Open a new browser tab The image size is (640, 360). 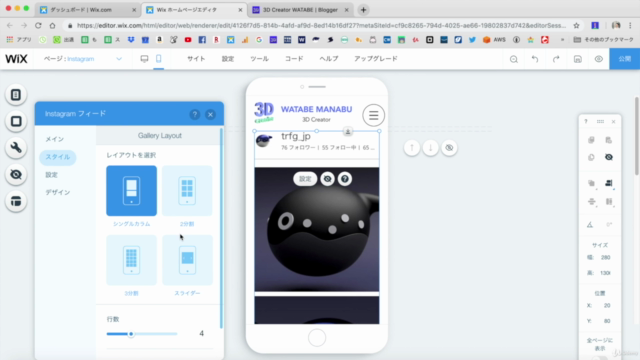[x=363, y=10]
